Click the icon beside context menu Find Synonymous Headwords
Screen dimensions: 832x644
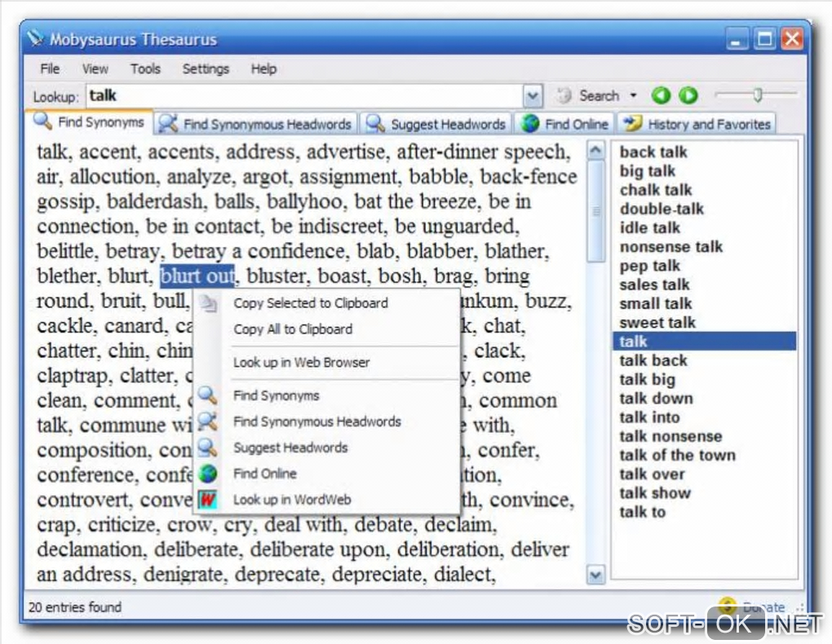(207, 421)
